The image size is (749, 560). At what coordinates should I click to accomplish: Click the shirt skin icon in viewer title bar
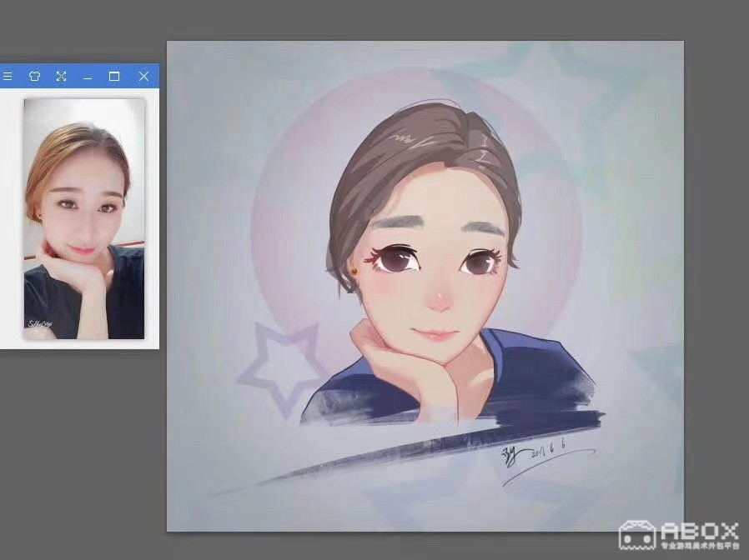34,77
